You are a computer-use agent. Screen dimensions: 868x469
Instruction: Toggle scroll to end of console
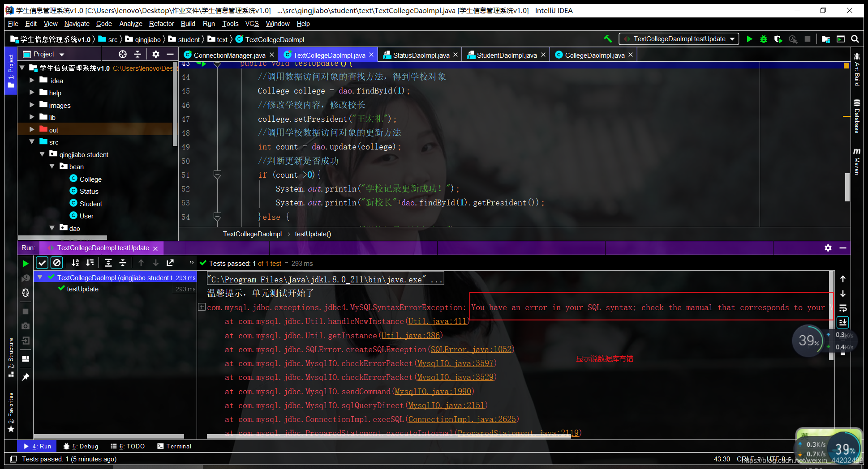pyautogui.click(x=843, y=322)
